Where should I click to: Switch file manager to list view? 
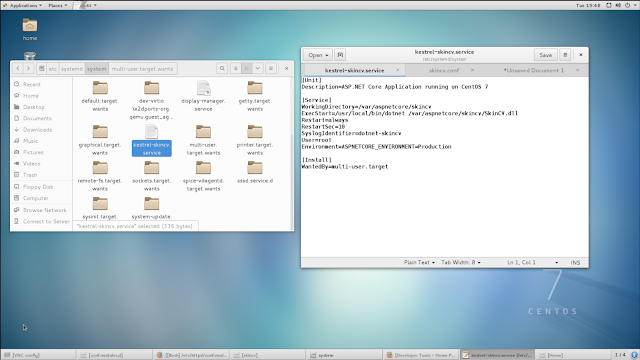[236, 69]
